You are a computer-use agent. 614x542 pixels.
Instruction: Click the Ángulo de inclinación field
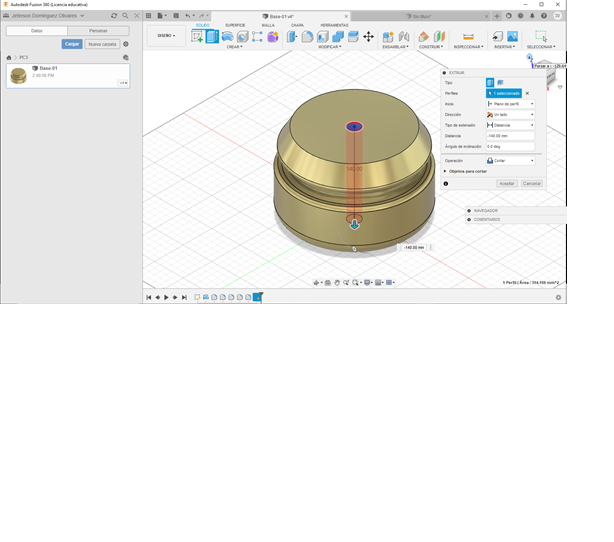[510, 146]
